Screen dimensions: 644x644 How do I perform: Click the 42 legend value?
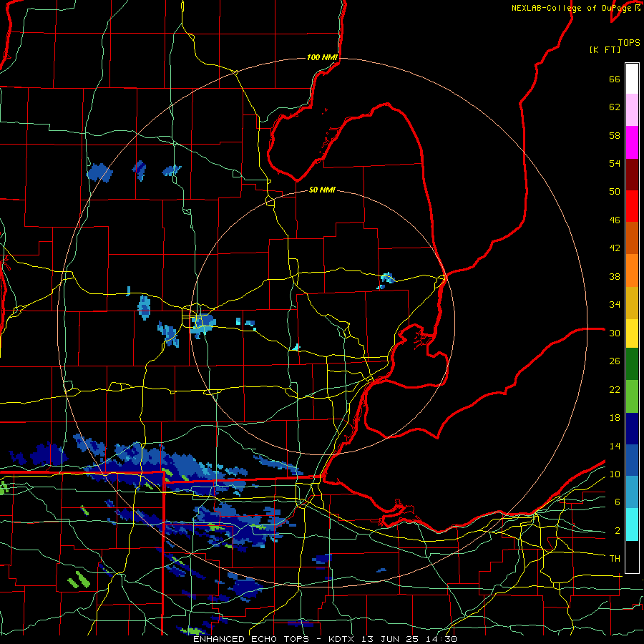(x=615, y=248)
